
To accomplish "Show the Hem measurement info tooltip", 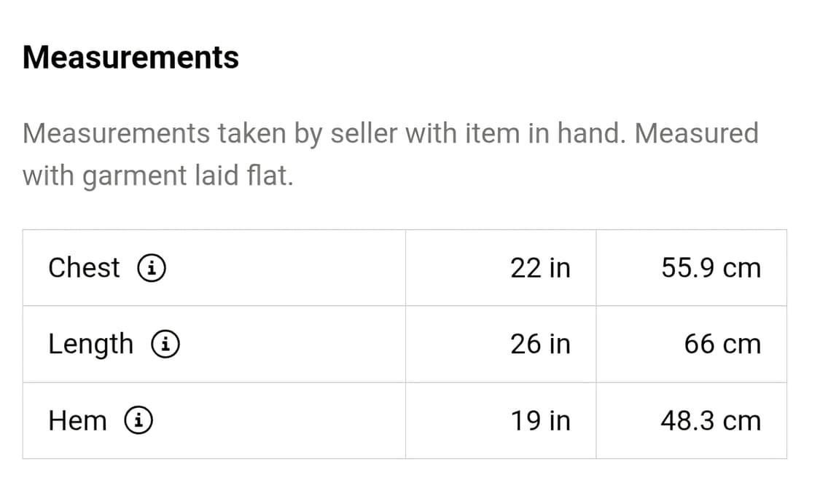I will point(138,421).
